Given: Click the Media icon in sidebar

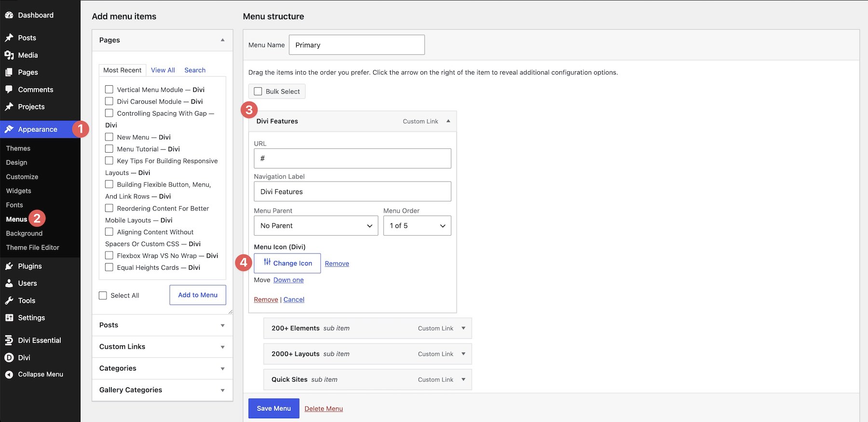Looking at the screenshot, I should tap(9, 55).
